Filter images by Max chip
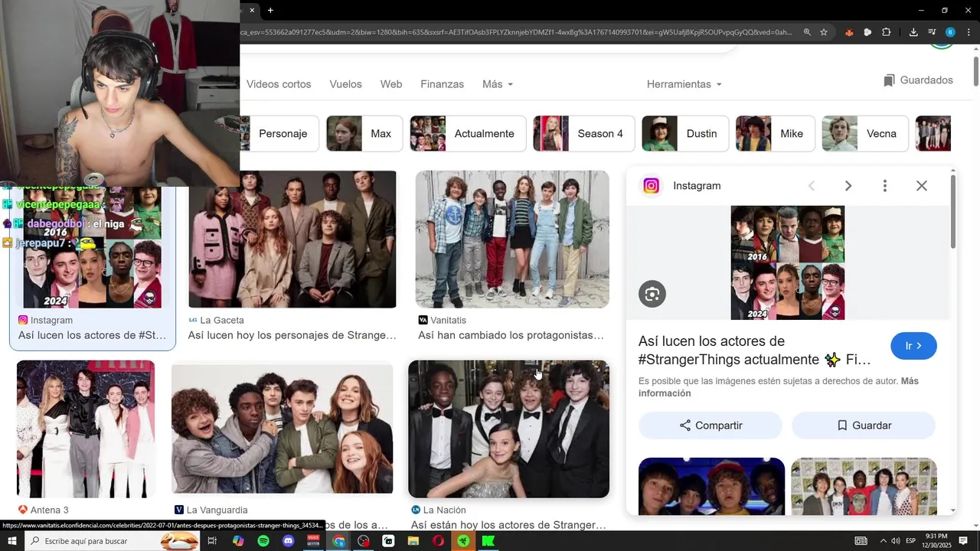This screenshot has height=551, width=980. [x=364, y=134]
